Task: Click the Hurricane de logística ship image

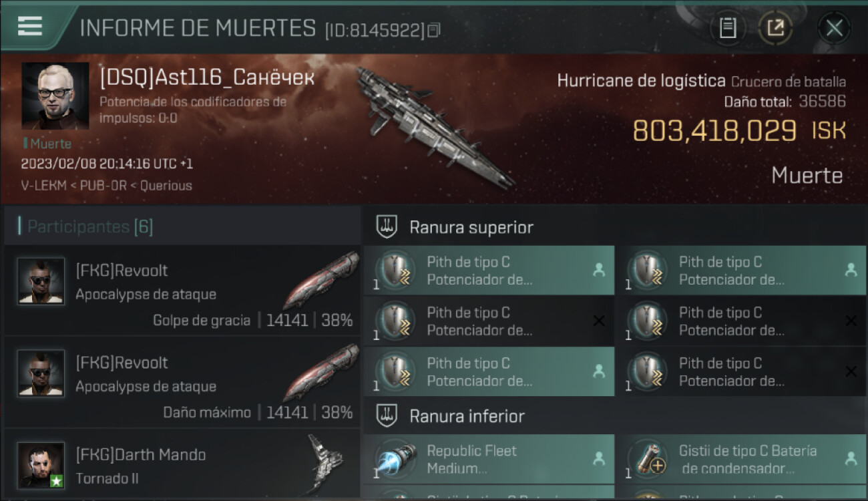Action: click(x=434, y=127)
